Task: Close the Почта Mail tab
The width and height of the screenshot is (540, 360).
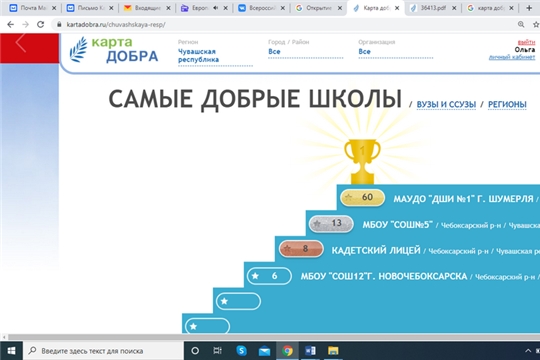Action: coord(54,8)
